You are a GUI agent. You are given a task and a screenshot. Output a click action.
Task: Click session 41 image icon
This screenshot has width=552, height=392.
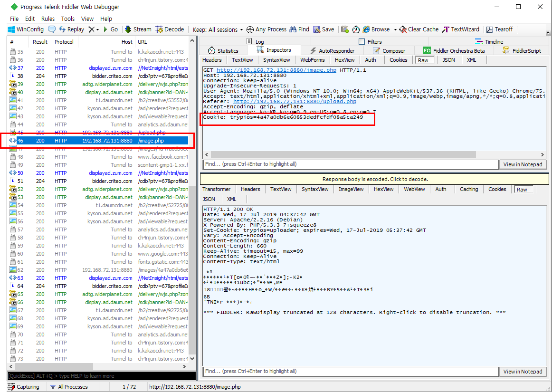coord(13,100)
